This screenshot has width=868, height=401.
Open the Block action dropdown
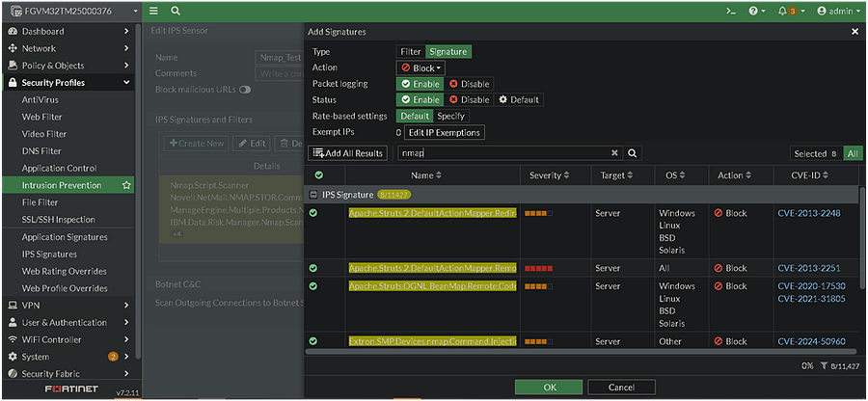pyautogui.click(x=420, y=68)
